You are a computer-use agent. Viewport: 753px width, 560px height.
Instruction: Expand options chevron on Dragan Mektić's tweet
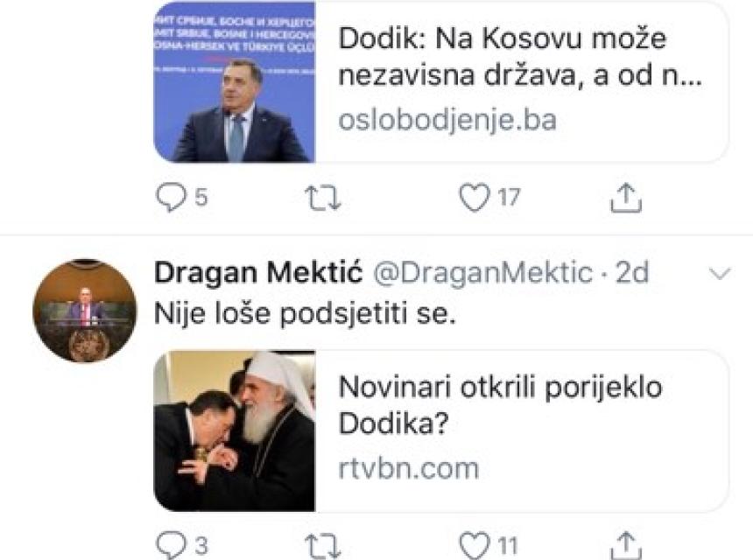(x=720, y=275)
